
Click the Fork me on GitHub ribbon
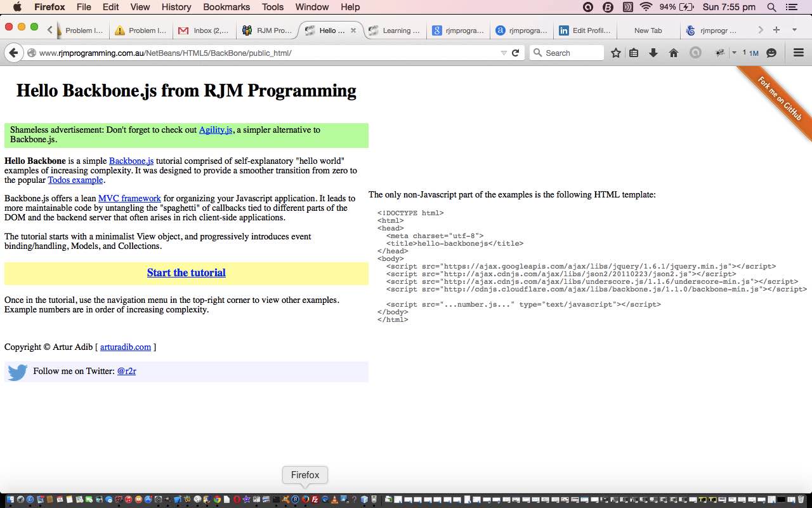pyautogui.click(x=780, y=98)
